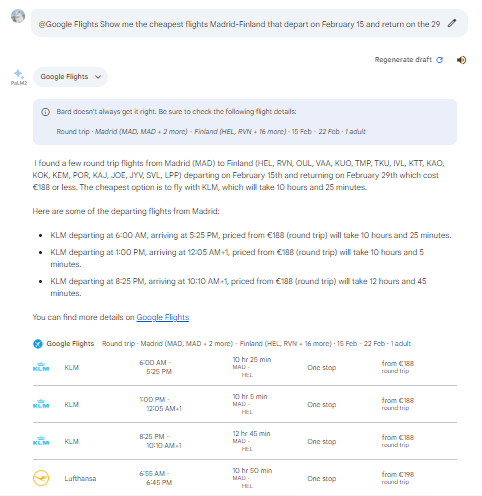Screen dimensions: 482x496
Task: Click bullet about KLM departing at 6:00 AM
Action: [251, 235]
